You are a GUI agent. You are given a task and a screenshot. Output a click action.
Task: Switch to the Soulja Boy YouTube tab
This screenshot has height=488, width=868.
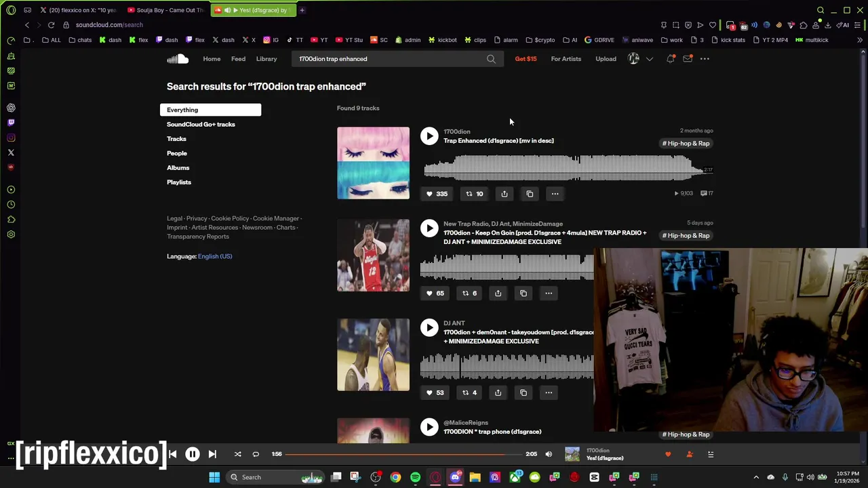[165, 10]
